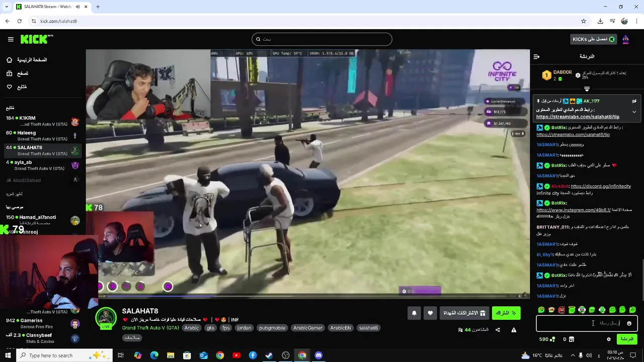
Task: Click the gta tag
Action: click(210, 328)
